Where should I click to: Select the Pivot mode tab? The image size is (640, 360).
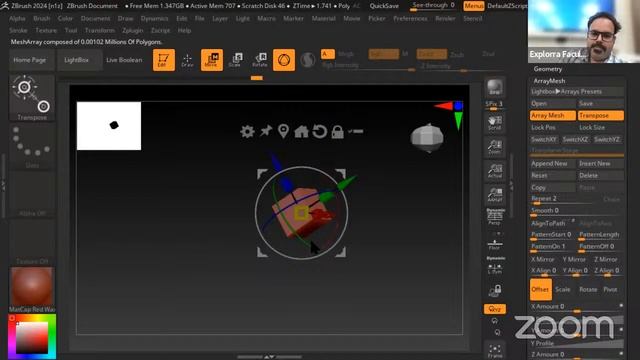[611, 289]
